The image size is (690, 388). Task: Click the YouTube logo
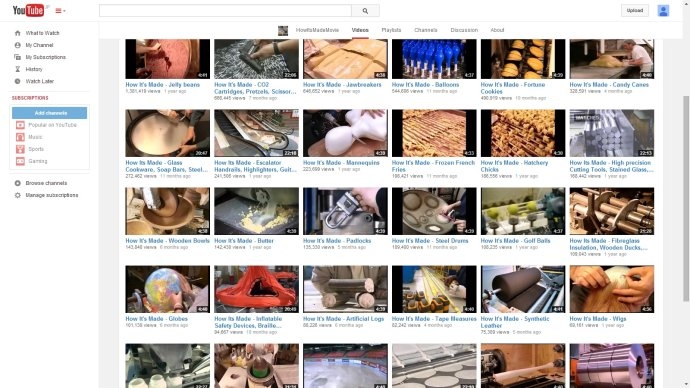28,10
